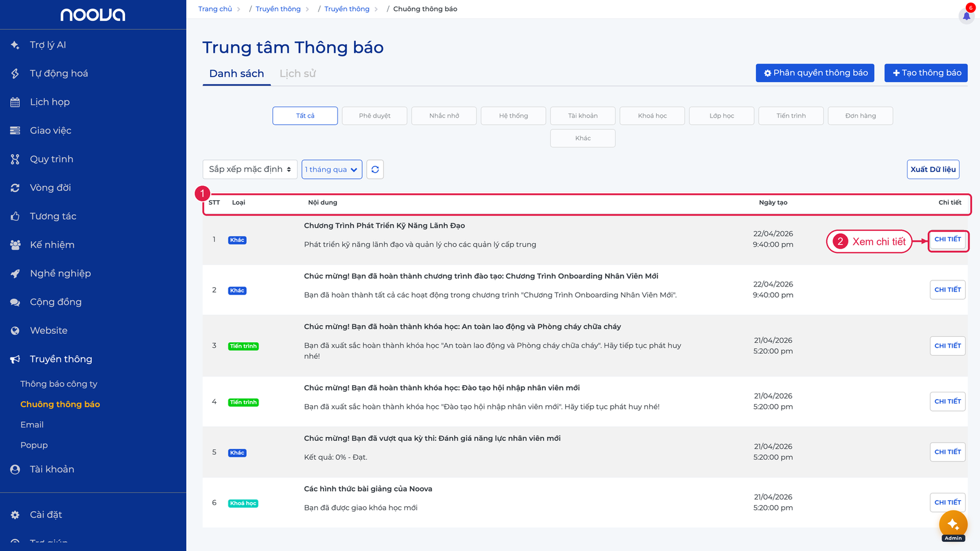Switch to the Lịch sử tab

[298, 73]
